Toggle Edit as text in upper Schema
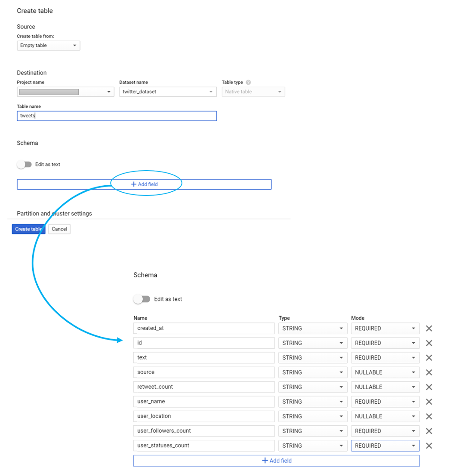The width and height of the screenshot is (450, 476). click(x=24, y=164)
